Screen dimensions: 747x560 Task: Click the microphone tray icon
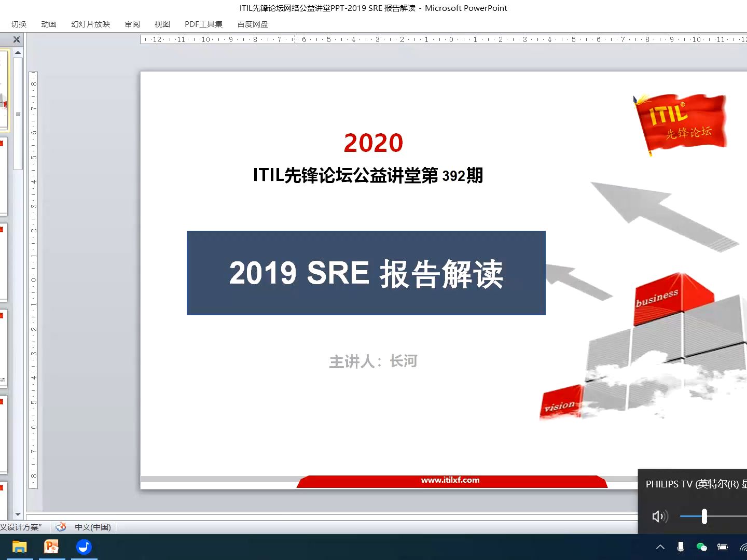click(681, 547)
